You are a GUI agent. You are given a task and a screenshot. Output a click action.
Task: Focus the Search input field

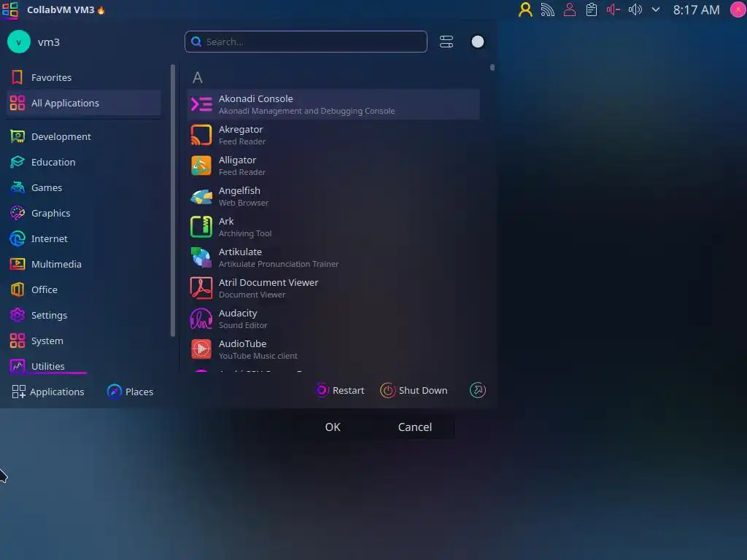(306, 42)
